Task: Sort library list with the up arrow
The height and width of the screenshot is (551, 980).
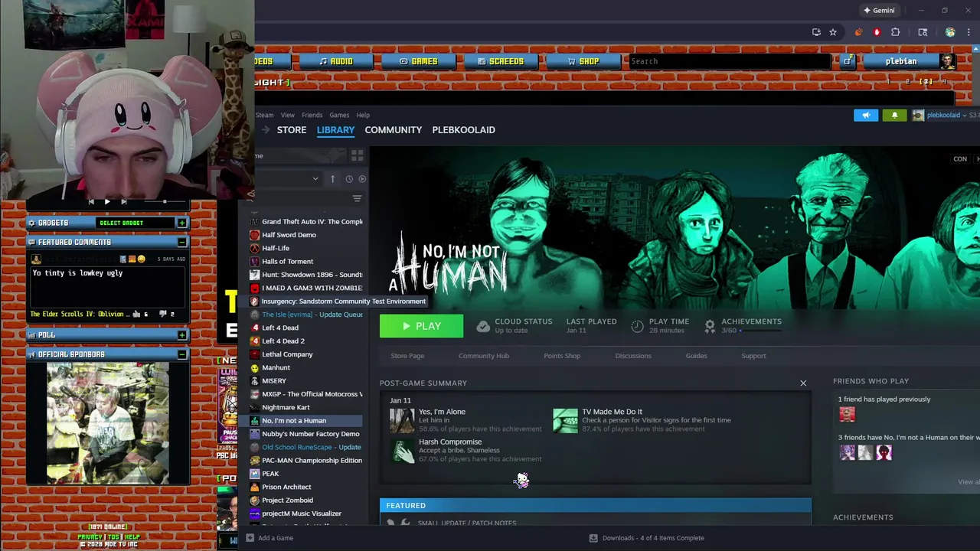Action: [332, 179]
